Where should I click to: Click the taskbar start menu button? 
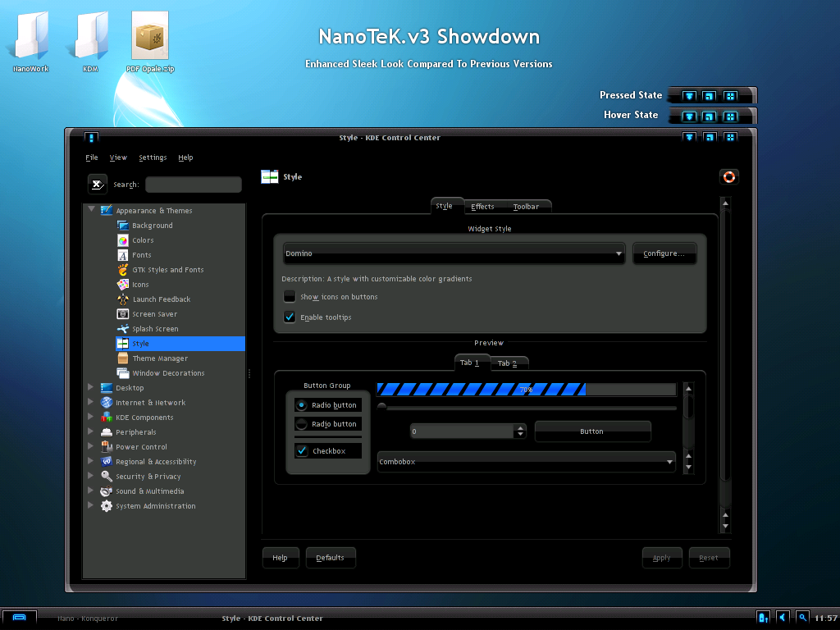pos(20,618)
